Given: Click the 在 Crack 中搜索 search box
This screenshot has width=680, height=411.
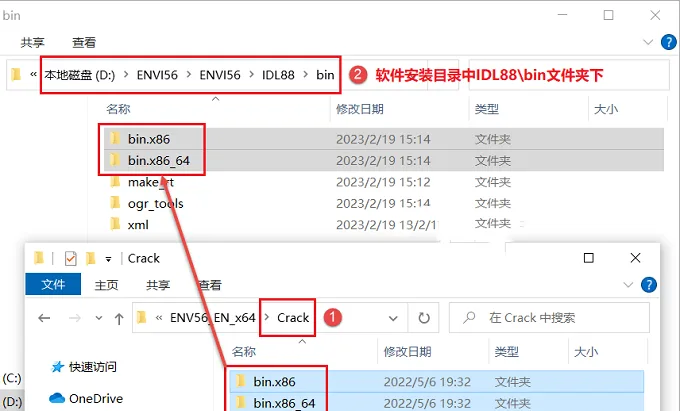Looking at the screenshot, I should tap(549, 318).
